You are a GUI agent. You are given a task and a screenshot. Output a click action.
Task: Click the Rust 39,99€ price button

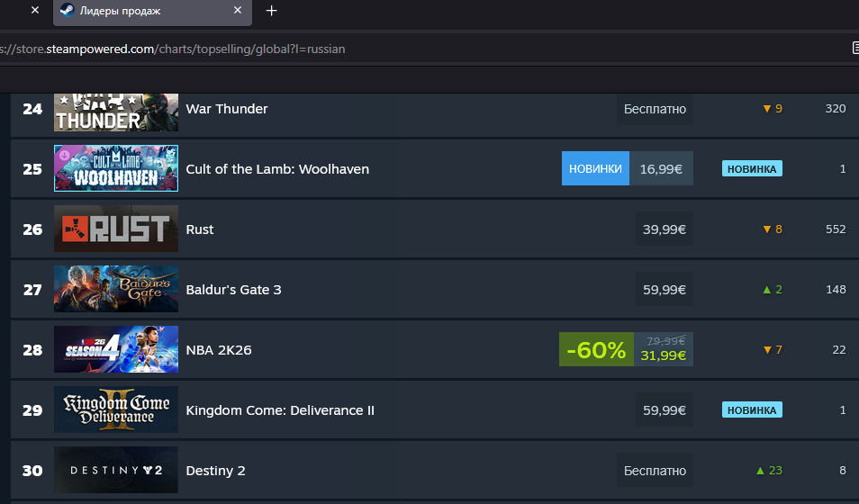click(665, 229)
